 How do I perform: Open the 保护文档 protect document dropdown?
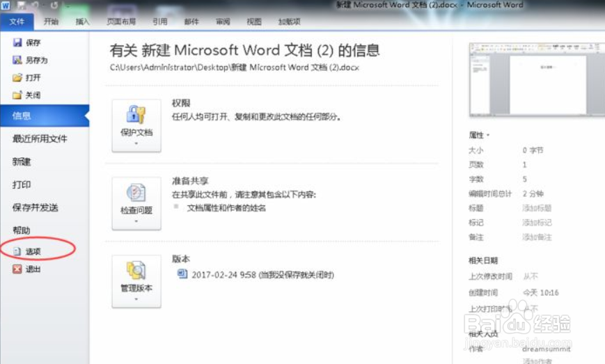click(136, 126)
